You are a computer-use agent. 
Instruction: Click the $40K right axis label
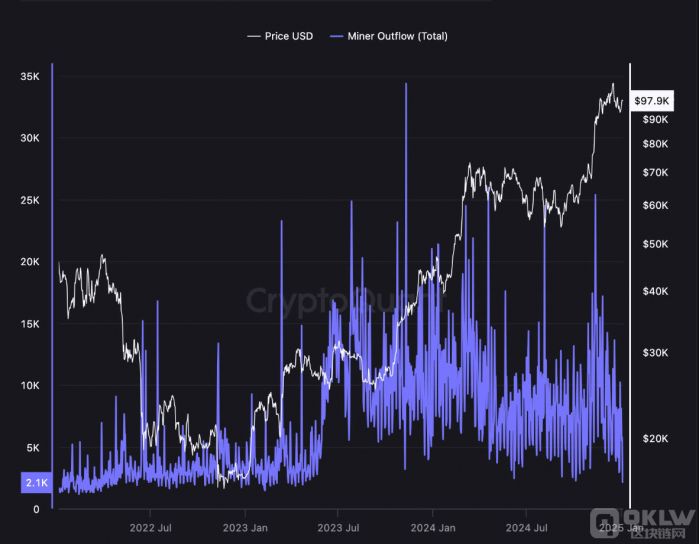point(655,291)
